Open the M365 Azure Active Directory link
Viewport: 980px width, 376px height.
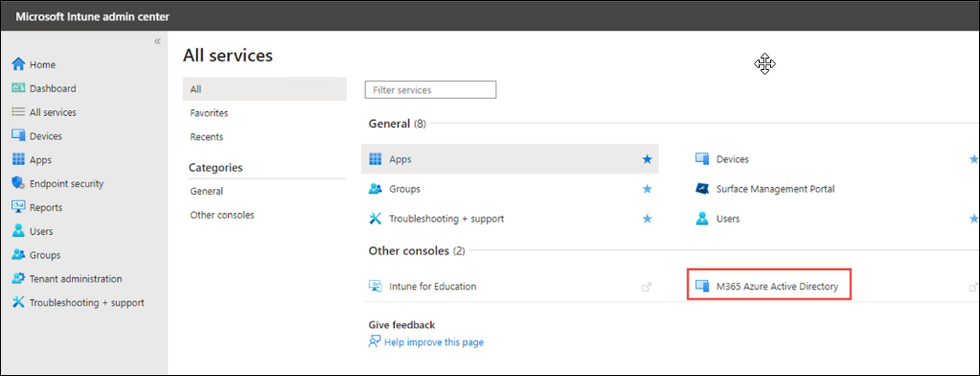tap(777, 287)
